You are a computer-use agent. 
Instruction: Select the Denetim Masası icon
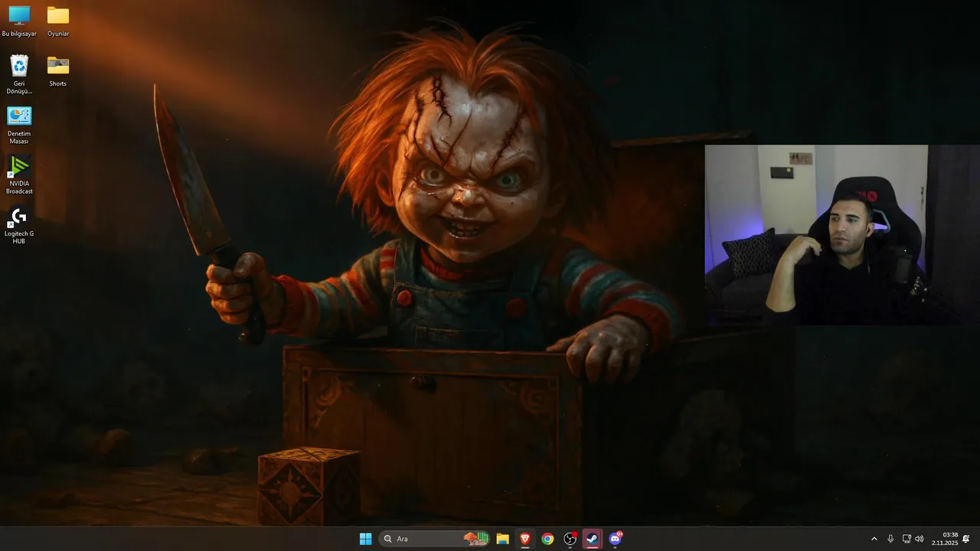pyautogui.click(x=19, y=125)
